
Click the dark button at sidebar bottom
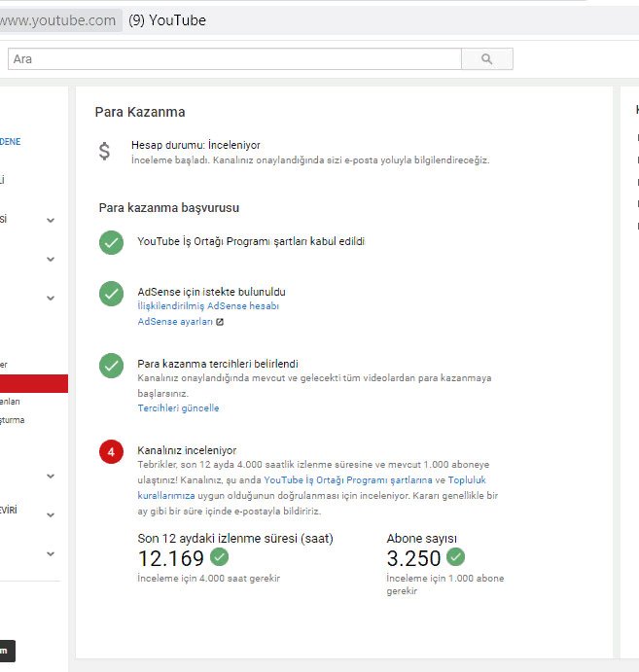pyautogui.click(x=8, y=651)
